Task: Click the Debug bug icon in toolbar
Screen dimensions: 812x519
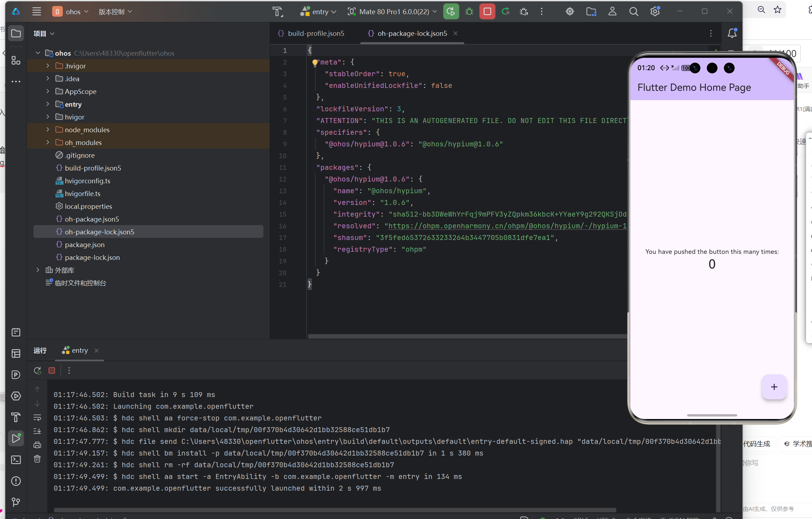Action: click(x=469, y=12)
